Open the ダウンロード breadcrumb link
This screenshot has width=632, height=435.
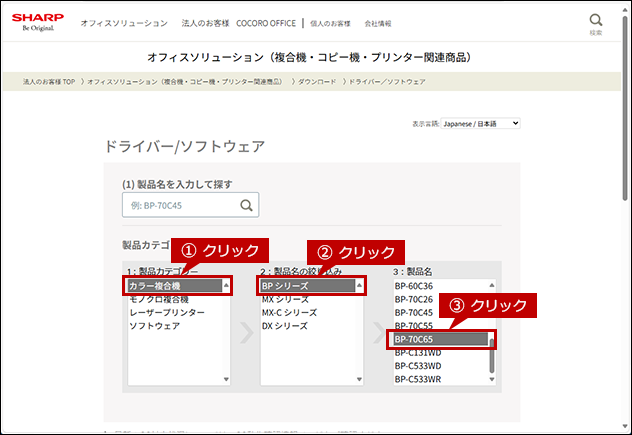[317, 82]
